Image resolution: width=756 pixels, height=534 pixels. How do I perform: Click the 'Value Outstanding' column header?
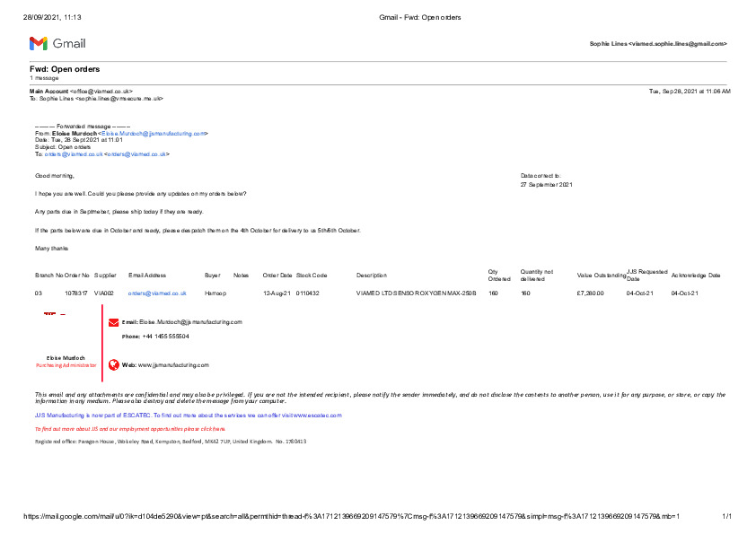click(x=601, y=276)
